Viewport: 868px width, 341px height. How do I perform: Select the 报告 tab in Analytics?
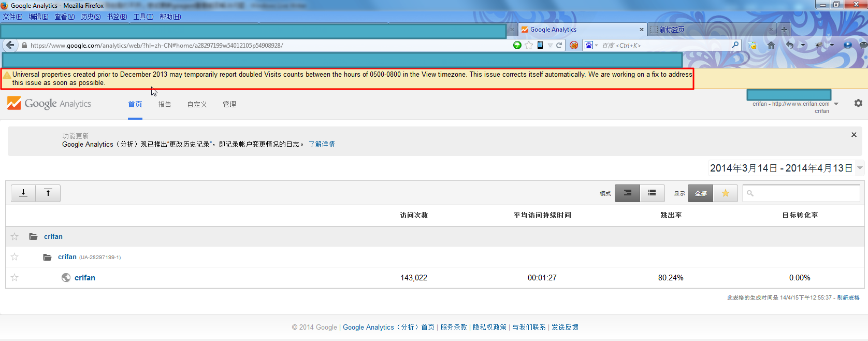point(165,104)
